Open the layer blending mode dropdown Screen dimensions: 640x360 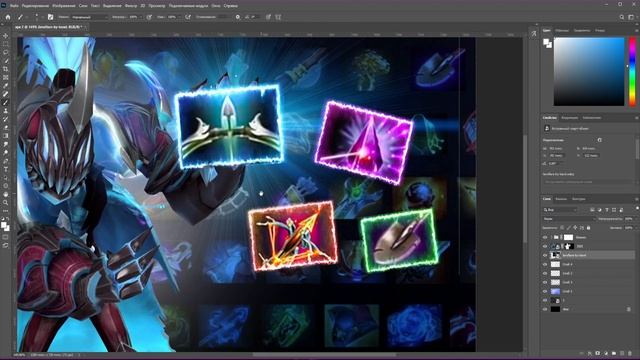point(569,219)
